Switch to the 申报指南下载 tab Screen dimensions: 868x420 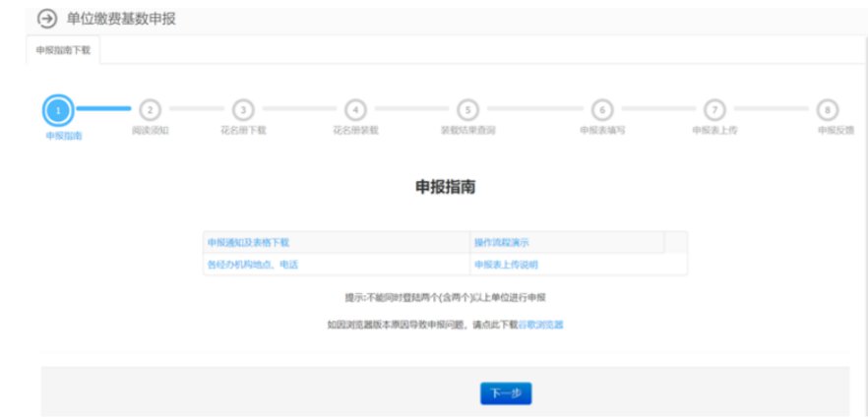(x=63, y=49)
